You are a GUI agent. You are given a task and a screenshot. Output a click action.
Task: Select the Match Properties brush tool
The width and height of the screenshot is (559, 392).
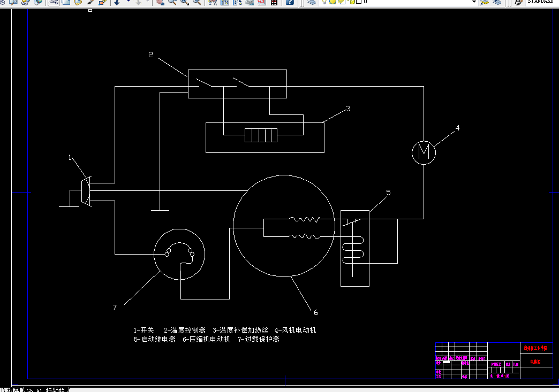pos(90,2)
